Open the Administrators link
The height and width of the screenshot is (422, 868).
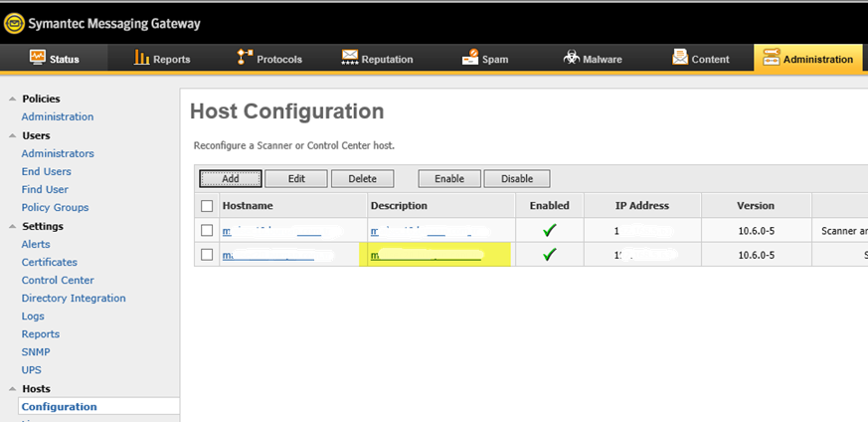point(58,153)
